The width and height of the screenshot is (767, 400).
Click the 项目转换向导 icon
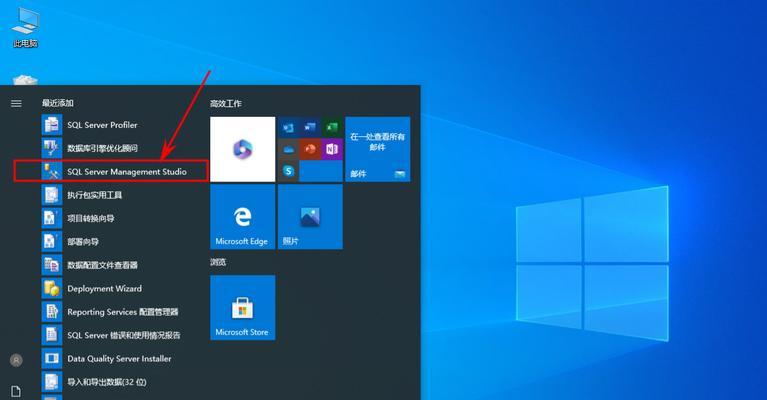[52, 218]
